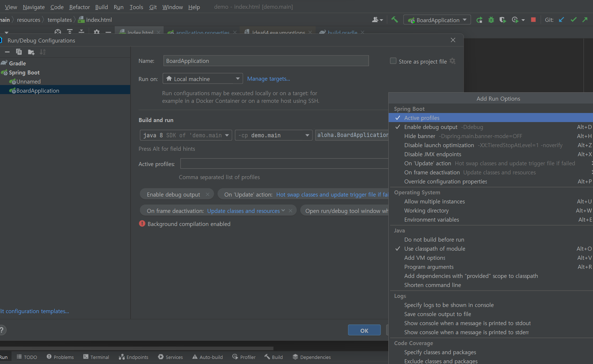Rerun BoardApplication with the green rerun icon
The image size is (593, 364).
click(480, 20)
